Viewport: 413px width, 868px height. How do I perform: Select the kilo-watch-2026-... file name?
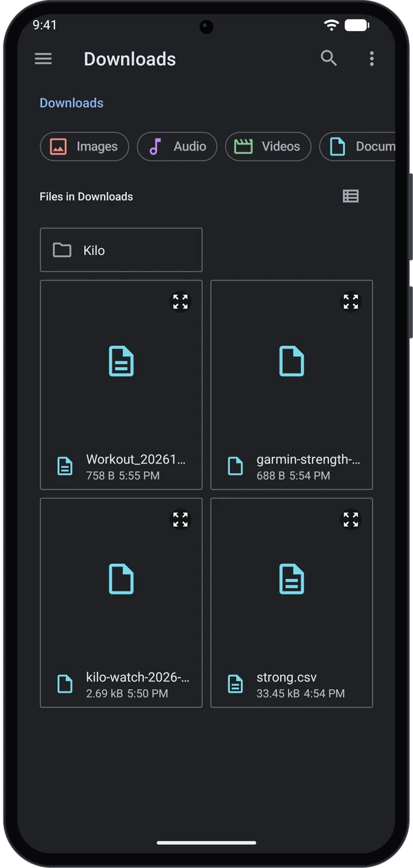coord(138,677)
